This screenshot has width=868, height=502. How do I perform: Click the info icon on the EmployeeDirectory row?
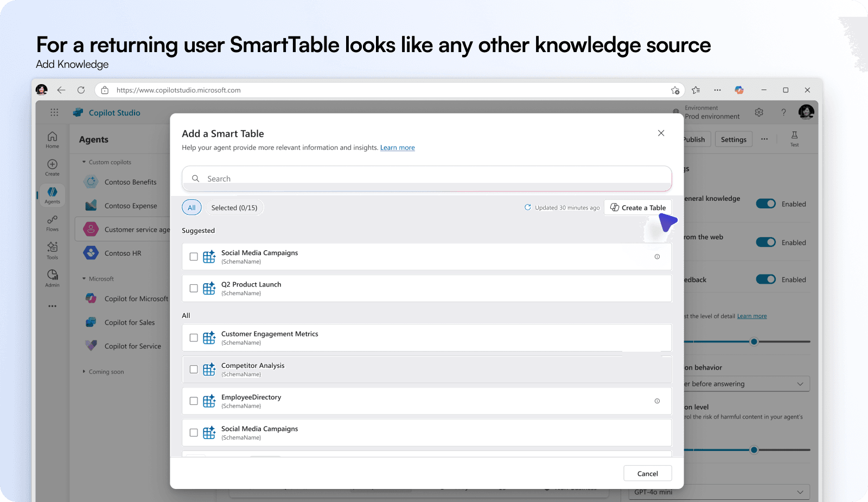coord(657,401)
